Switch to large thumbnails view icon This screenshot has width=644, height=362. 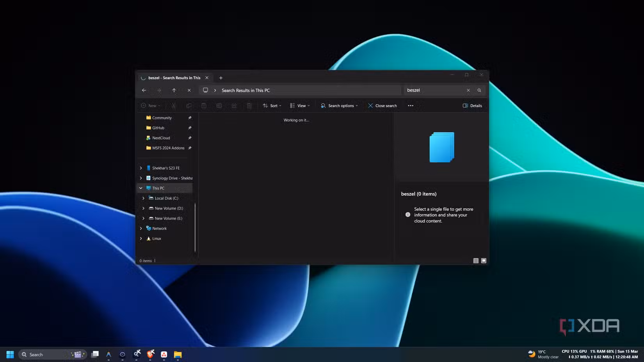click(484, 261)
